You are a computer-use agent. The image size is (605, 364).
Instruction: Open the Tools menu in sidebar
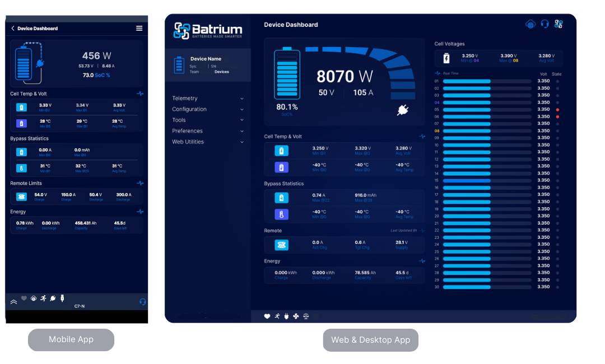coord(207,120)
